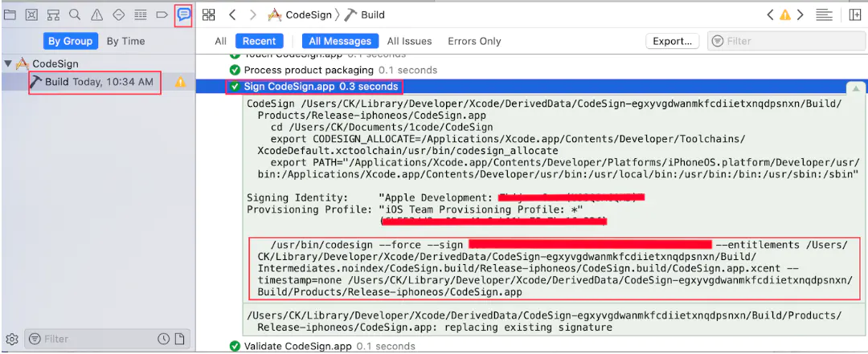Open the Debug navigator

tap(141, 15)
